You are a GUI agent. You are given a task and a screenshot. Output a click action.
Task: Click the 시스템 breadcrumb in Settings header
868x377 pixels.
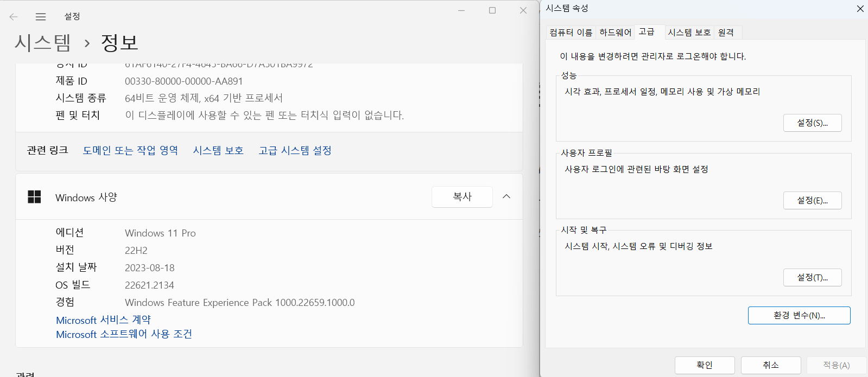(43, 42)
